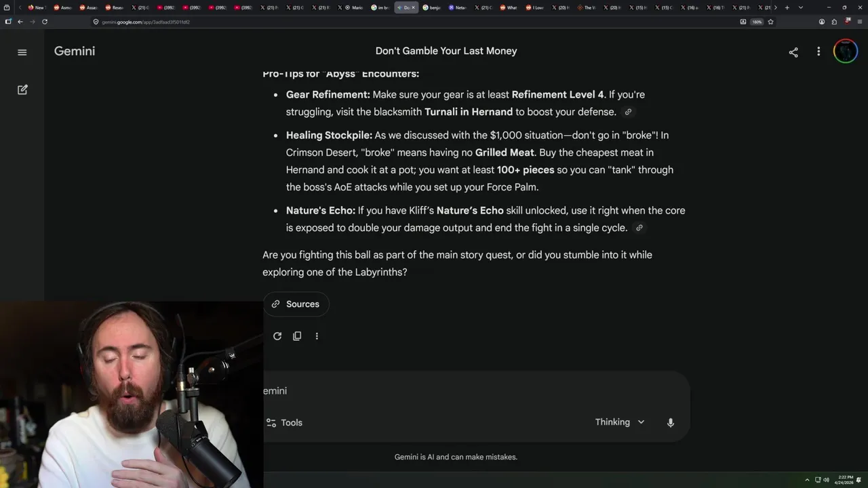The height and width of the screenshot is (488, 868).
Task: Open the sidebar toggle in browser toolbar
Action: click(x=8, y=22)
